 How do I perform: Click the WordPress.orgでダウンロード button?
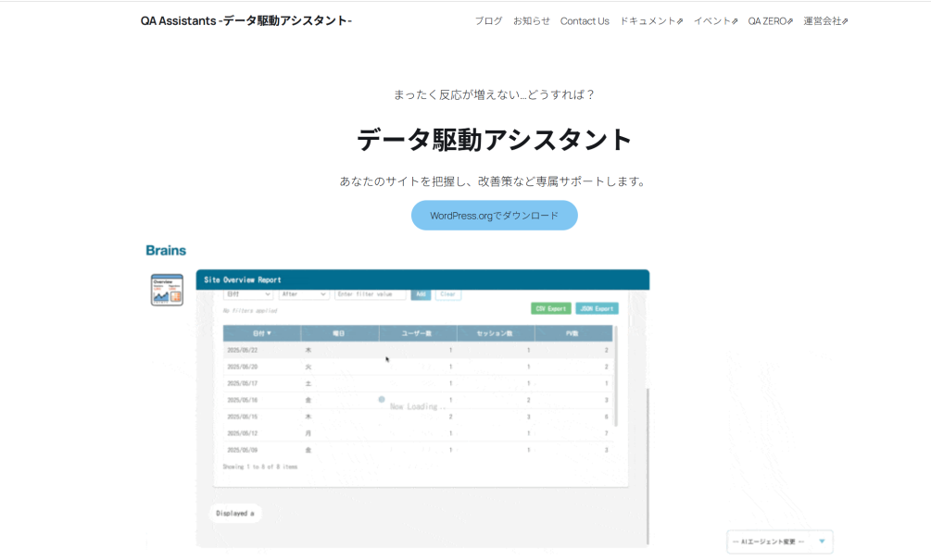494,216
